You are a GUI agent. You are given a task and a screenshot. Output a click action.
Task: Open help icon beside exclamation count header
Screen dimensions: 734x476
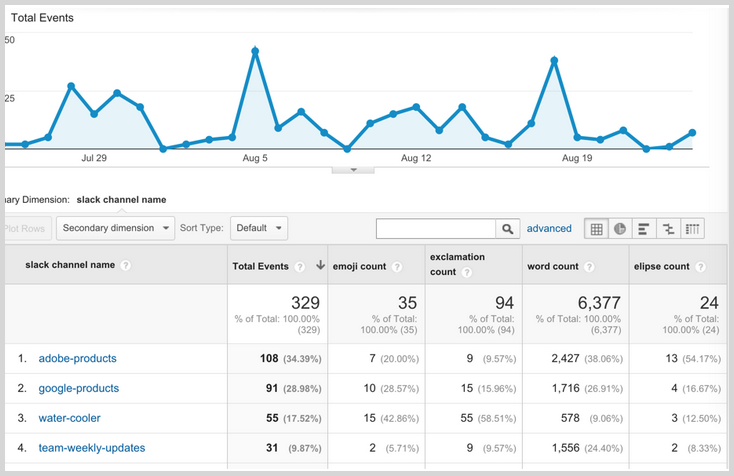pos(467,272)
